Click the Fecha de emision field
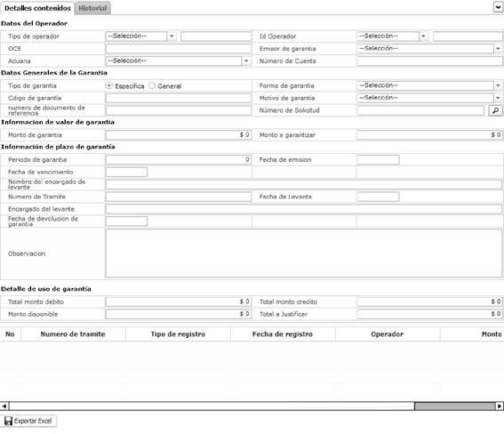 (x=379, y=159)
